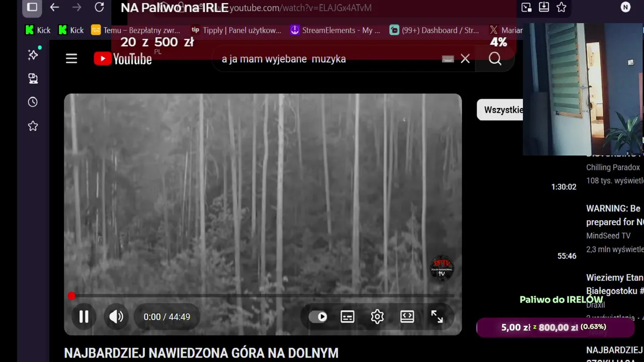Go back with the browser back arrow
Viewport: 644px width, 362px height.
pos(54,8)
